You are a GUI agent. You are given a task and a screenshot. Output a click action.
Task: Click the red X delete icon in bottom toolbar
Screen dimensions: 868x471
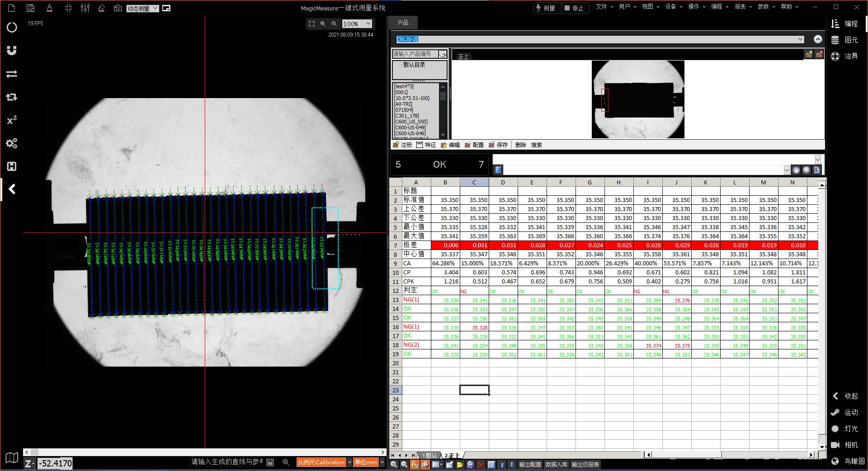click(x=481, y=464)
